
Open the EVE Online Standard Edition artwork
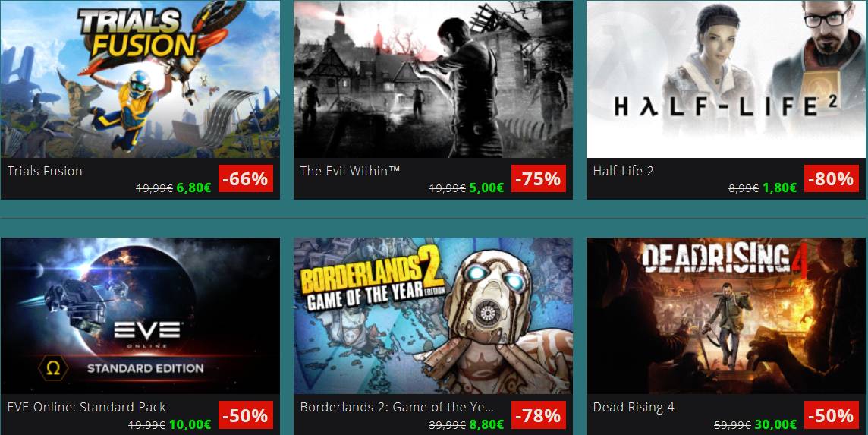[x=140, y=316]
